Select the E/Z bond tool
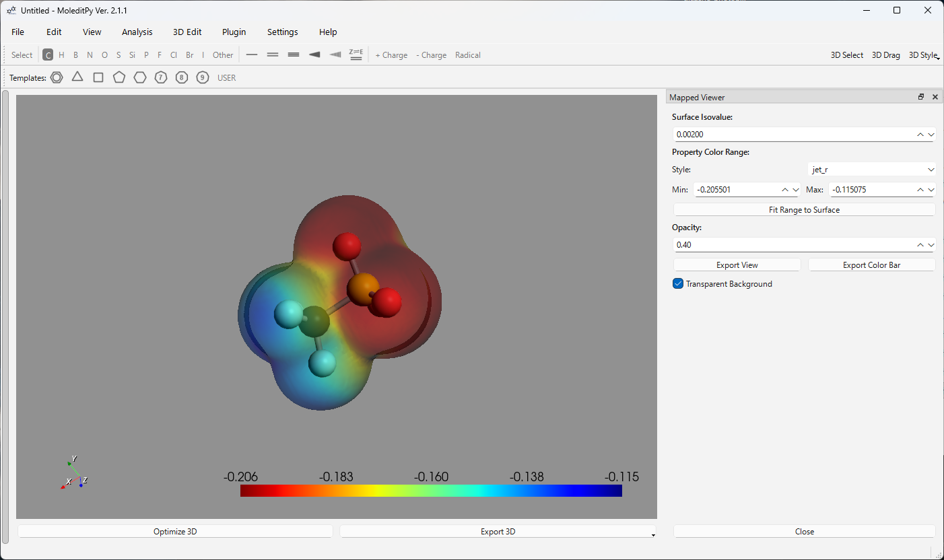 [x=356, y=55]
